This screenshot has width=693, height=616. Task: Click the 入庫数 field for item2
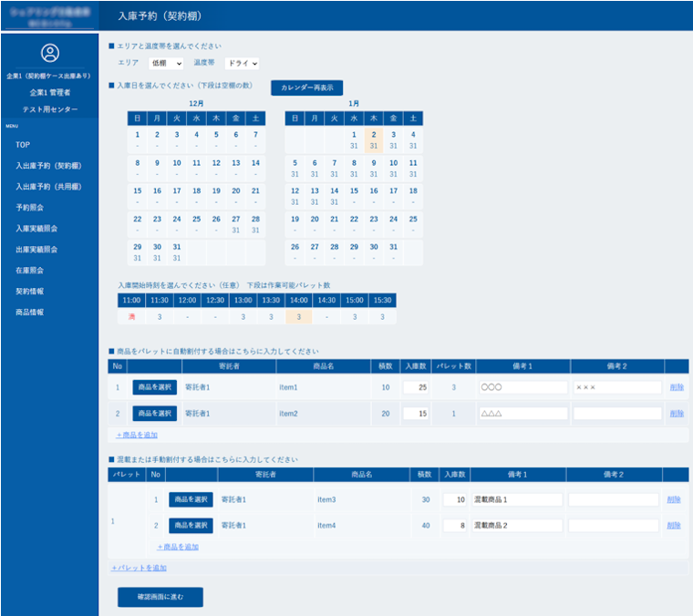point(415,414)
